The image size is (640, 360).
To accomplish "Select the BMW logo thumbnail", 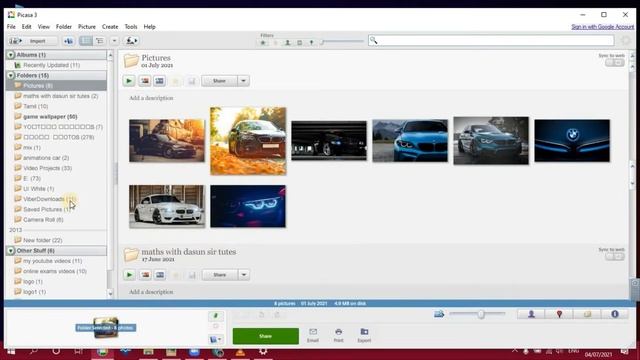I will tap(572, 141).
